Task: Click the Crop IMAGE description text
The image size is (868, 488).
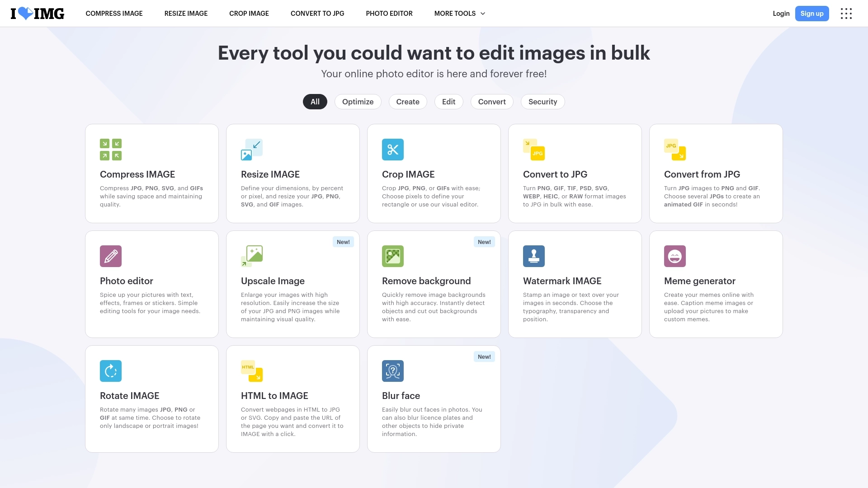Action: click(x=431, y=197)
